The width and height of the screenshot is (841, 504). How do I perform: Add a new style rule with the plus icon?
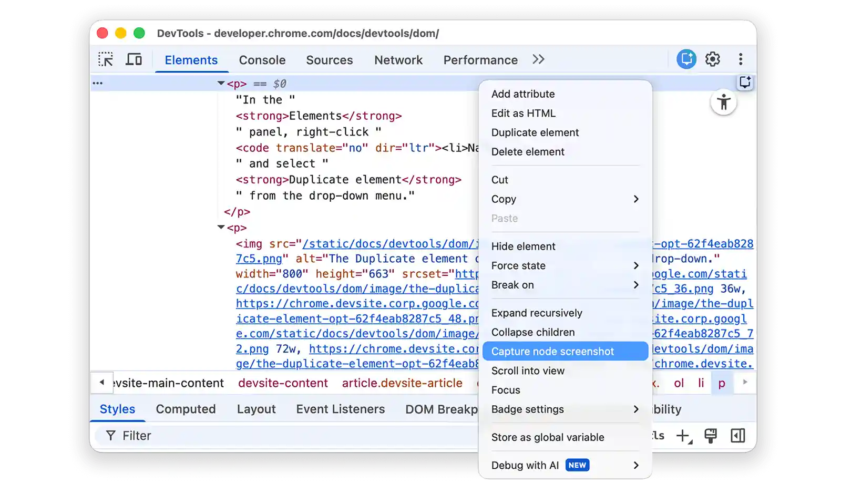click(x=683, y=435)
